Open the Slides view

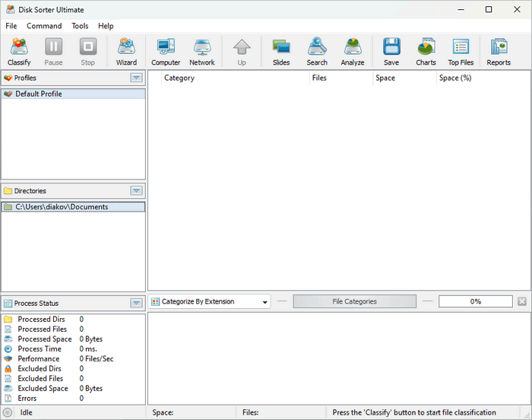(281, 46)
